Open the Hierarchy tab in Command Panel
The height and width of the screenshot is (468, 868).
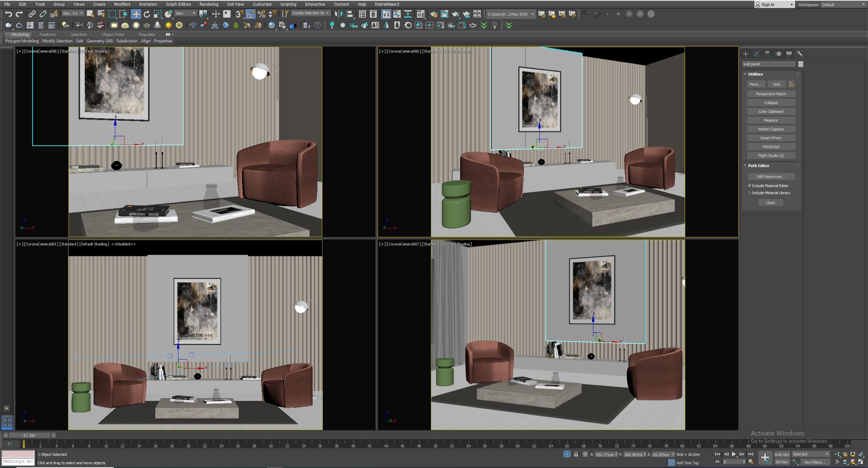coord(767,54)
